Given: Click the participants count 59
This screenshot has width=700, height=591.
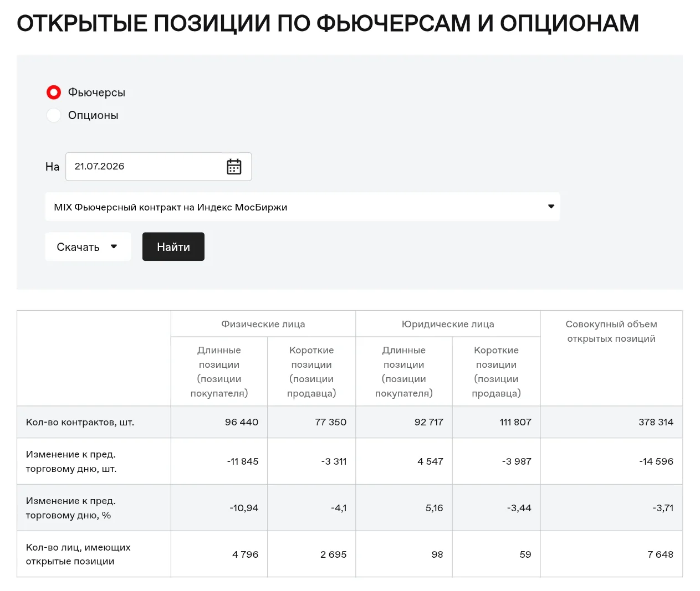Looking at the screenshot, I should point(525,554).
